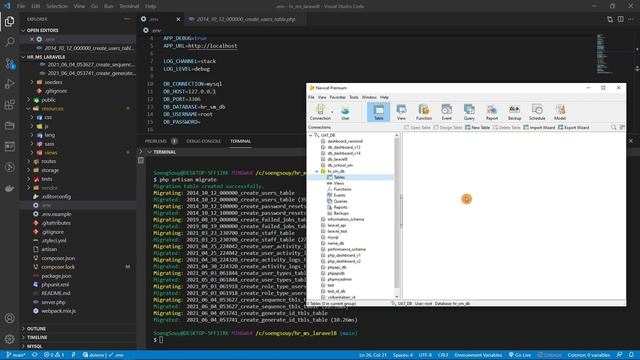
Task: Open VS Code Terminal menu
Action: 129,6
